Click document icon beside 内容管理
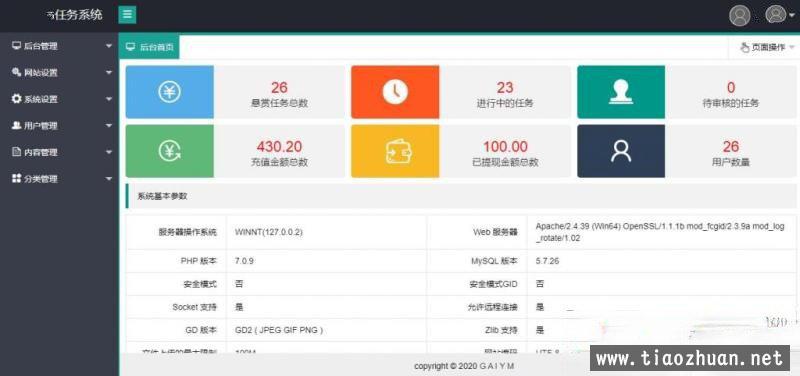Image resolution: width=800 pixels, height=376 pixels. pyautogui.click(x=17, y=152)
